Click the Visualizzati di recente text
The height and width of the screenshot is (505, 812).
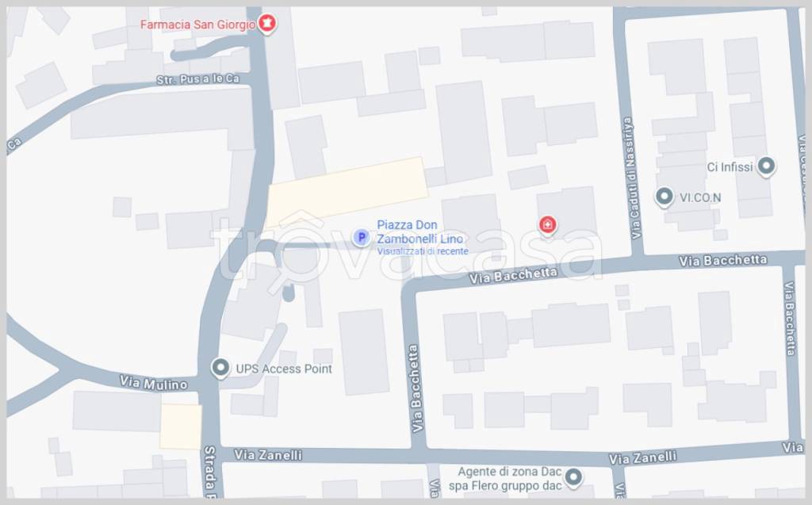click(x=423, y=251)
